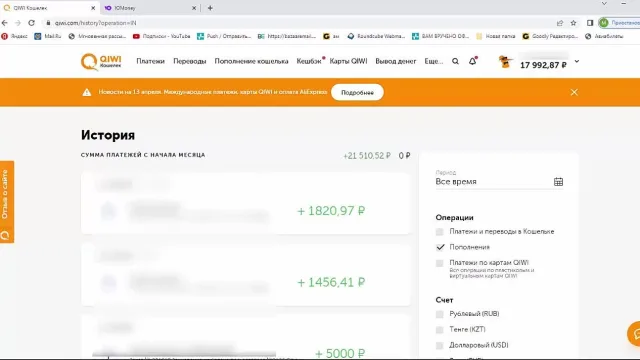Viewport: 640px width, 360px height.
Task: Open the search magnifier icon in QIWI header
Action: point(455,61)
